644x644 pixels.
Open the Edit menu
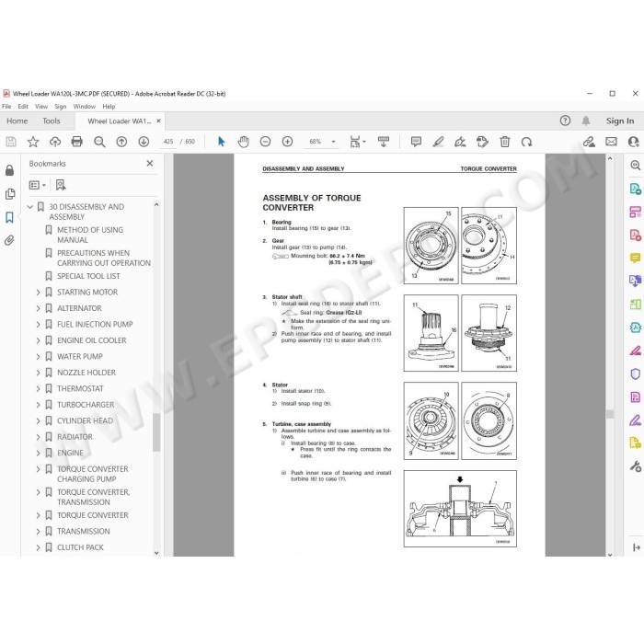pos(23,107)
